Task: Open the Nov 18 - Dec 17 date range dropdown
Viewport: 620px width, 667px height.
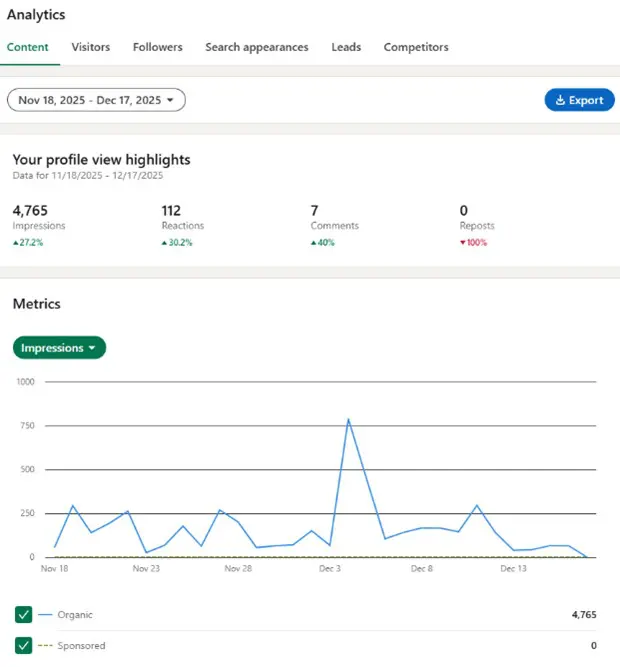Action: [x=97, y=100]
